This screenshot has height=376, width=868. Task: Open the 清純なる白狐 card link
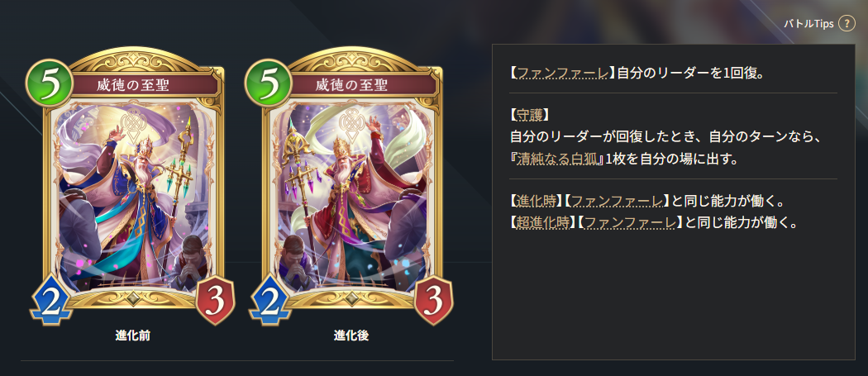(559, 159)
